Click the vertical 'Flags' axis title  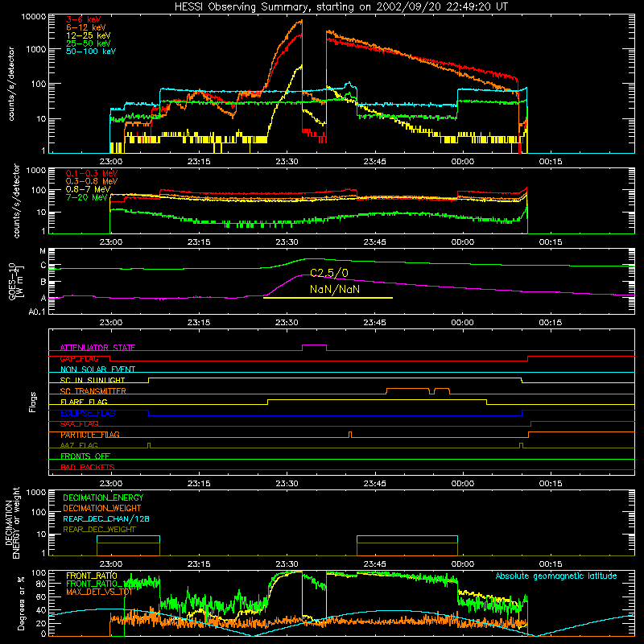(33, 402)
